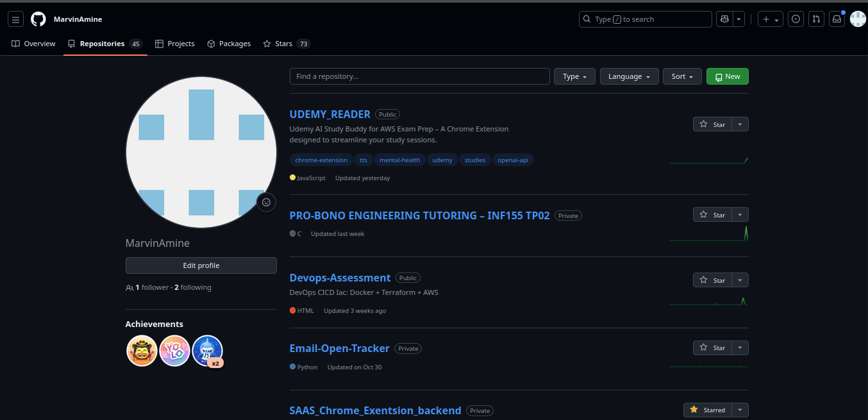The height and width of the screenshot is (420, 868).
Task: Switch to the Overview tab
Action: pyautogui.click(x=33, y=43)
